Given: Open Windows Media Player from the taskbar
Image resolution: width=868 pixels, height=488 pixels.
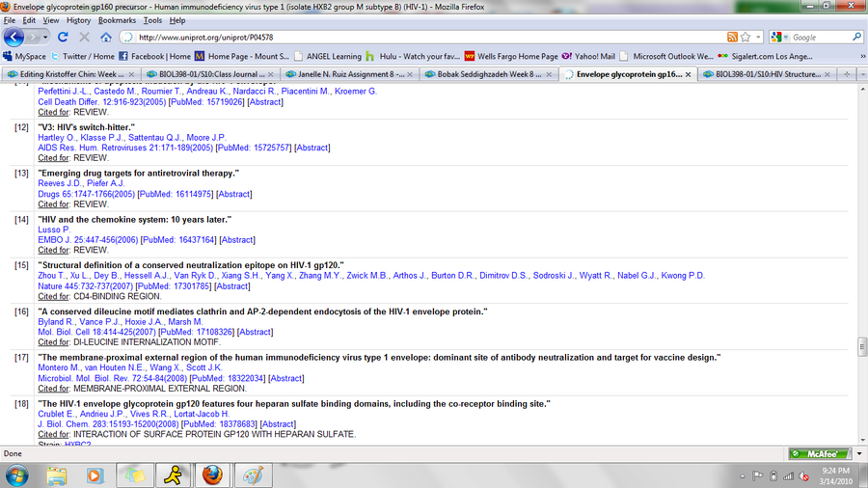Looking at the screenshot, I should 95,474.
